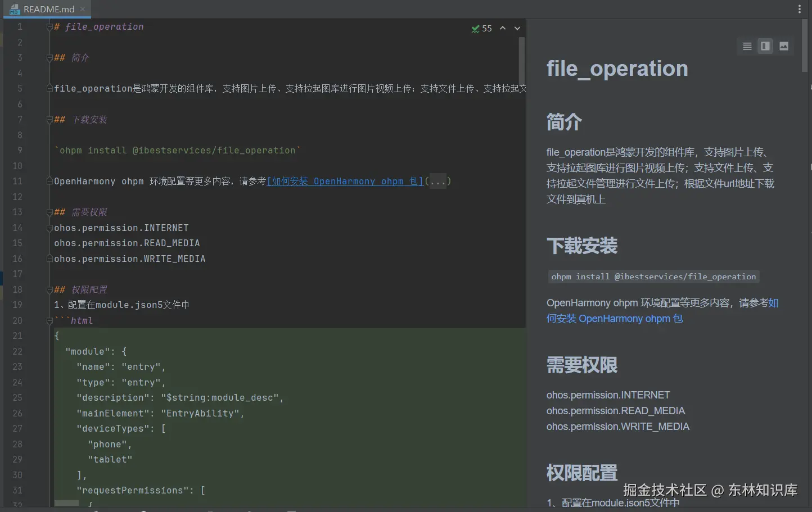Click the preview pane vertical scrollbar
This screenshot has width=812, height=512.
805,45
